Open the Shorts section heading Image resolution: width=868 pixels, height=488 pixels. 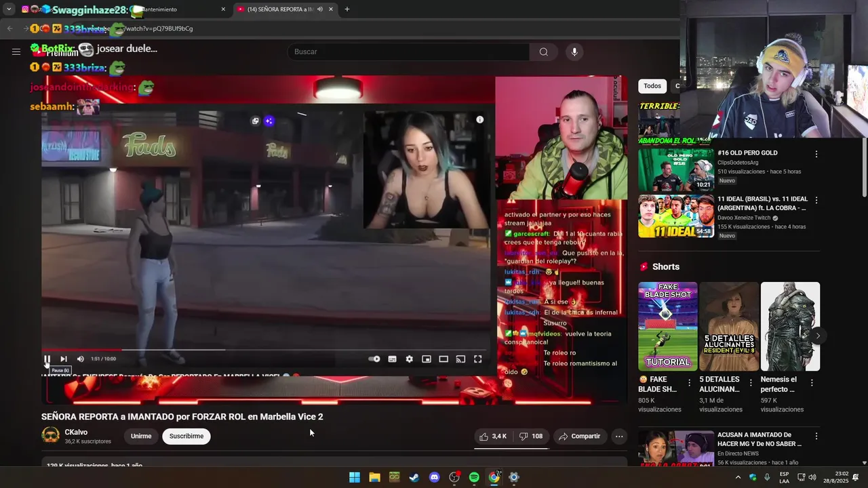point(665,267)
